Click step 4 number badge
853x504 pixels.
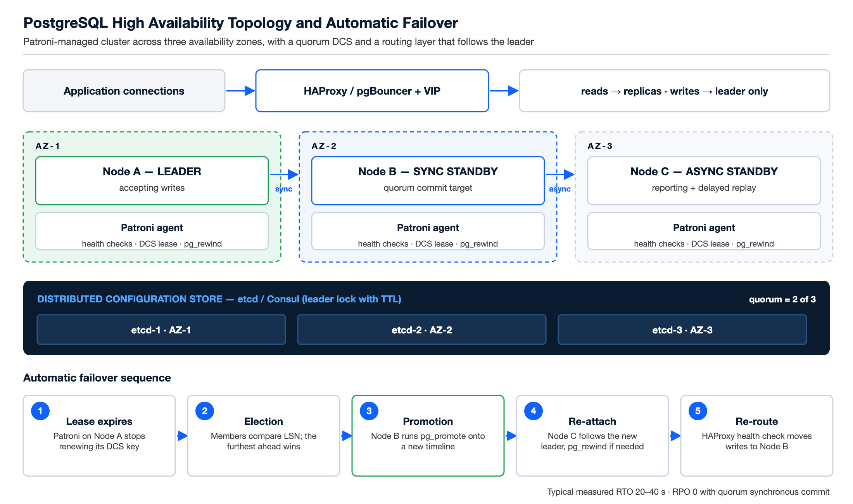tap(534, 411)
